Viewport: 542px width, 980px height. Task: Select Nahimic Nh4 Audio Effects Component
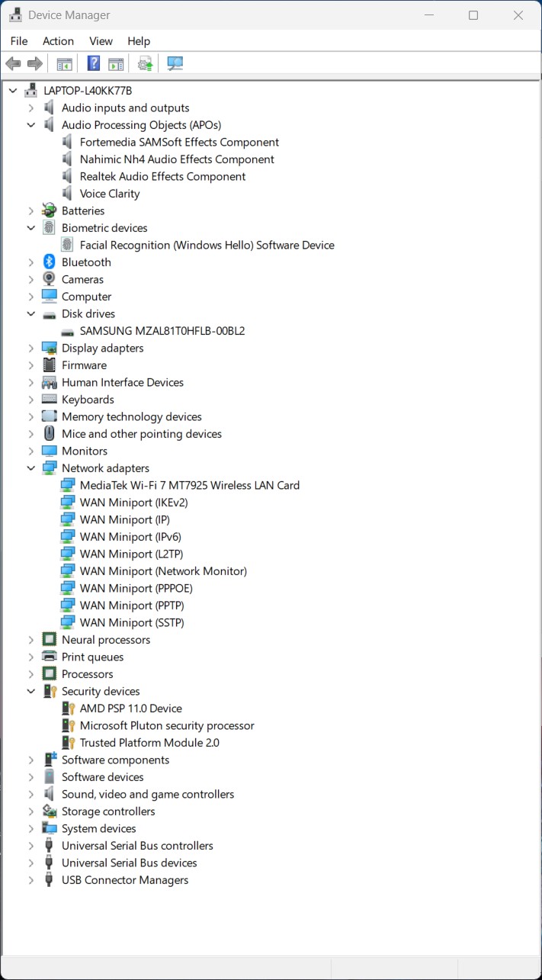coord(177,159)
